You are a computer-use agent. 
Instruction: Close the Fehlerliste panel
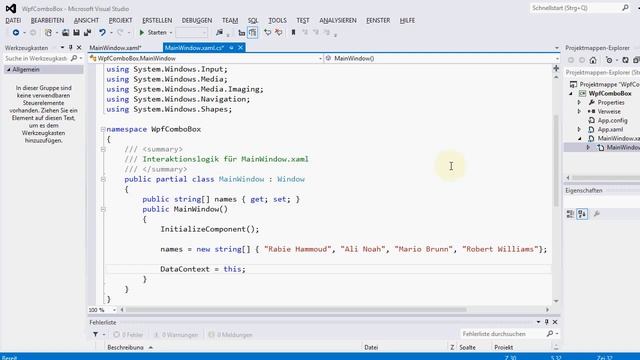[555, 322]
